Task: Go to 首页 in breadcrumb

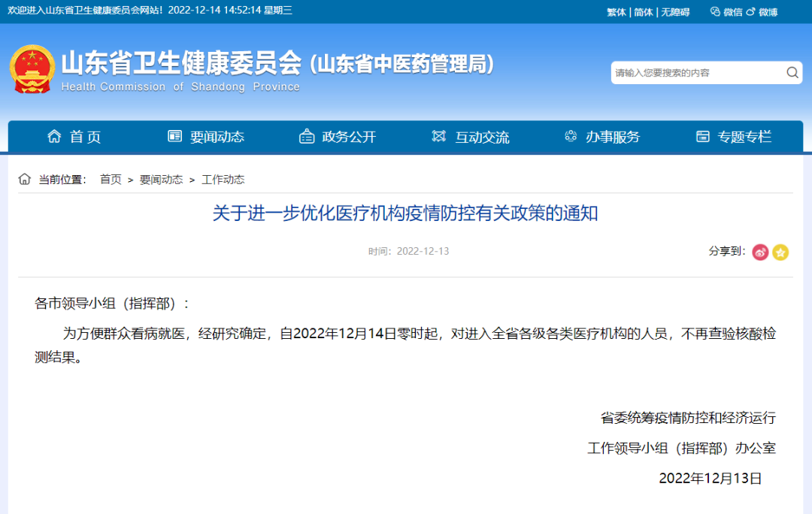Action: click(111, 179)
